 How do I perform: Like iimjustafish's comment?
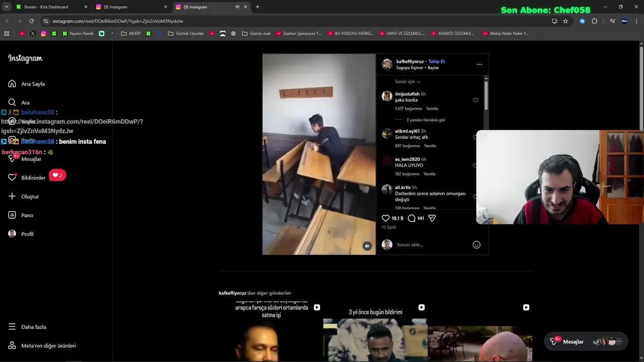475,100
